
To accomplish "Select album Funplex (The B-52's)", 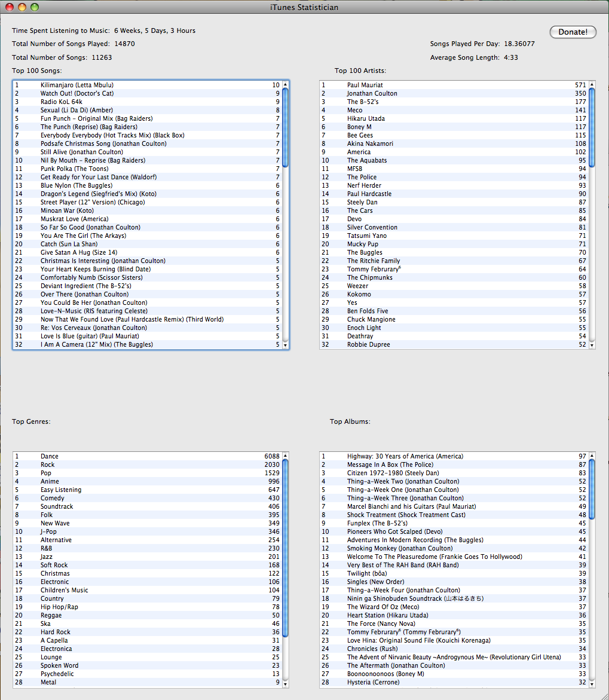I will [x=454, y=523].
